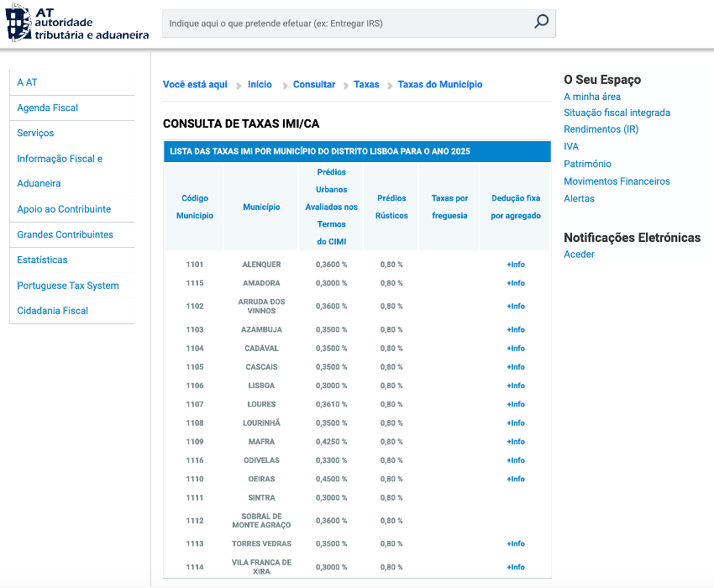
Task: Go to Apoio ao Contribuinte
Action: point(64,209)
